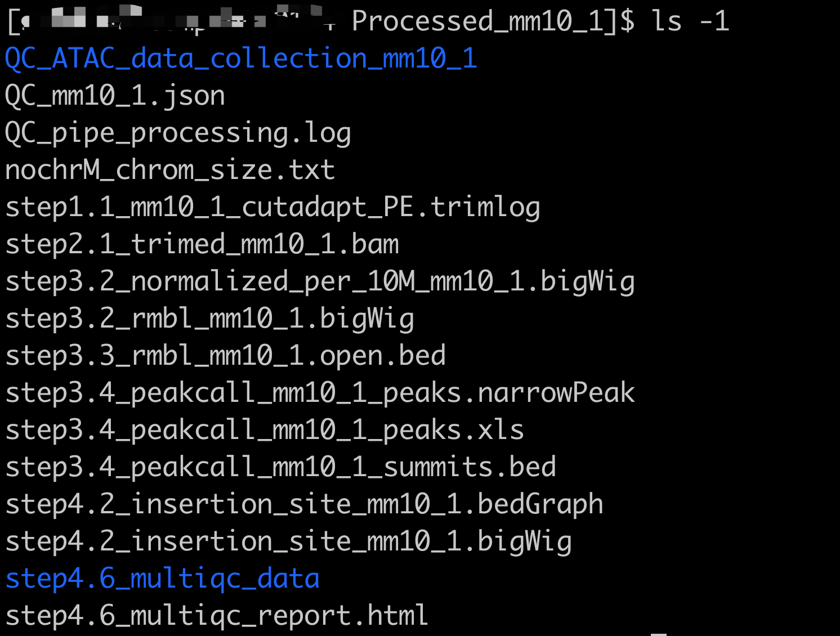Click the step3.4 peakcall peaks.xls file name
840x636 pixels.
pyautogui.click(x=265, y=430)
